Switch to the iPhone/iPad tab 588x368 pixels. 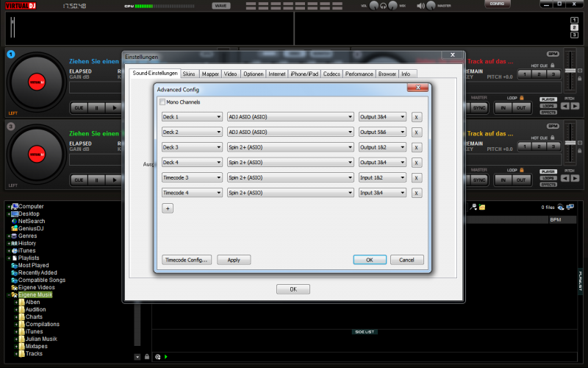[304, 74]
